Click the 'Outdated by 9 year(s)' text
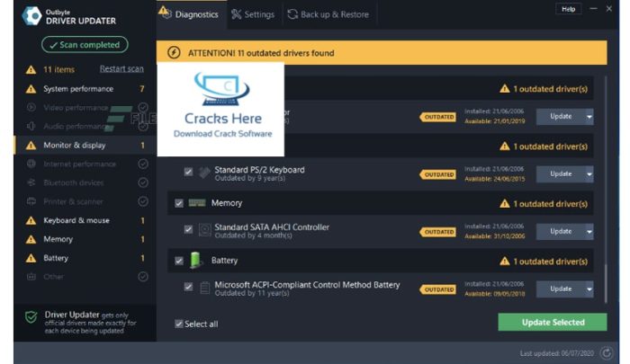This screenshot has height=364, width=630. [250, 178]
